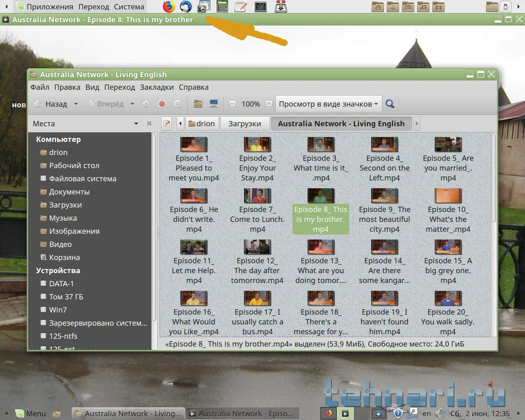Select the Win7 device in the sidebar

coord(57,310)
